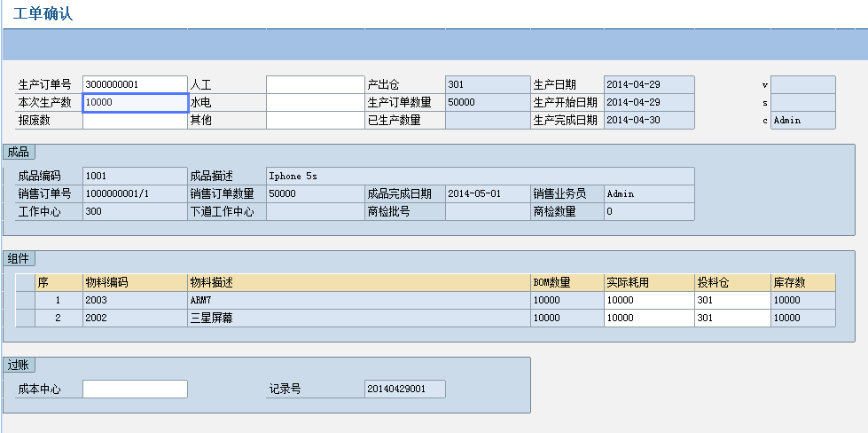Image resolution: width=868 pixels, height=433 pixels.
Task: Select row 2 using its row selector
Action: (x=25, y=317)
